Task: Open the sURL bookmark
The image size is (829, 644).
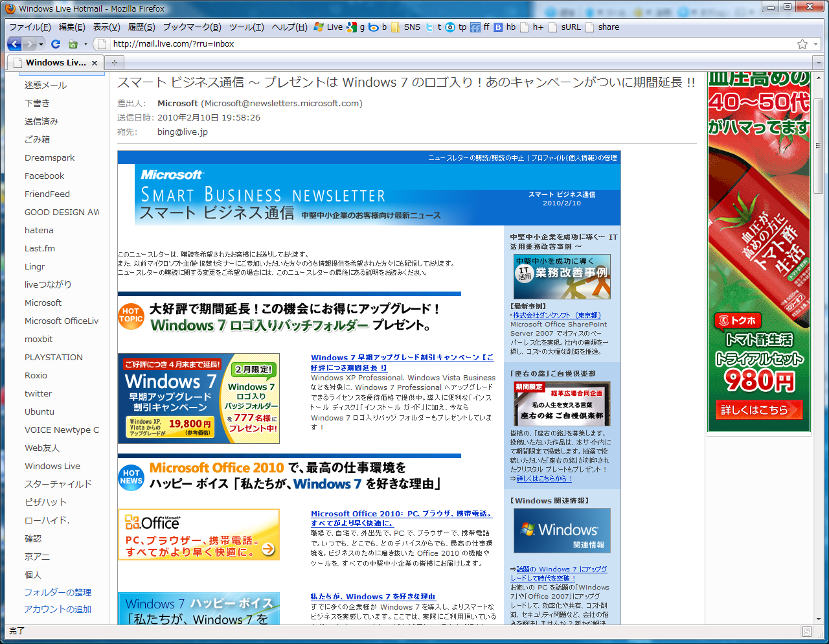Action: pyautogui.click(x=565, y=27)
